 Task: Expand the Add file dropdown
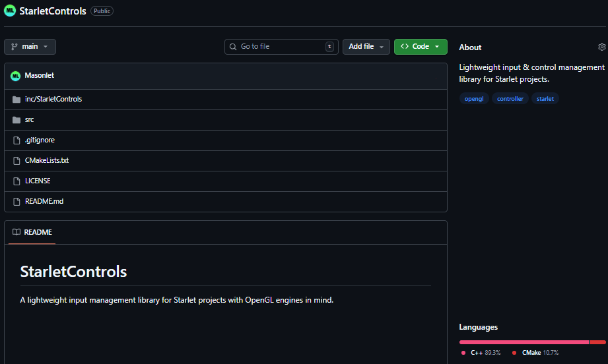pos(366,47)
